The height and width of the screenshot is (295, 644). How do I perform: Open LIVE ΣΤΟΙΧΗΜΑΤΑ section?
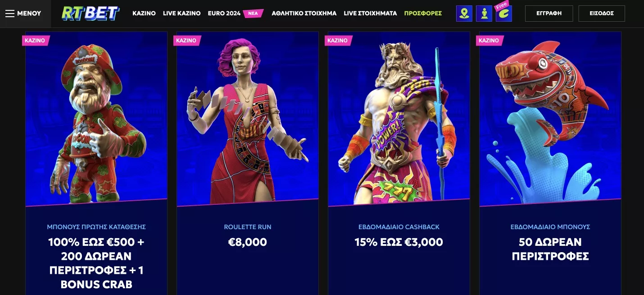pos(370,14)
